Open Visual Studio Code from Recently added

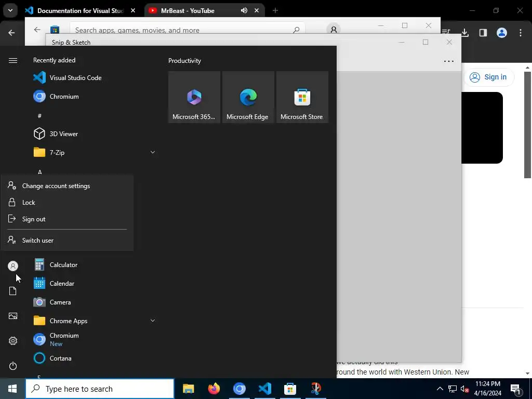95,78
